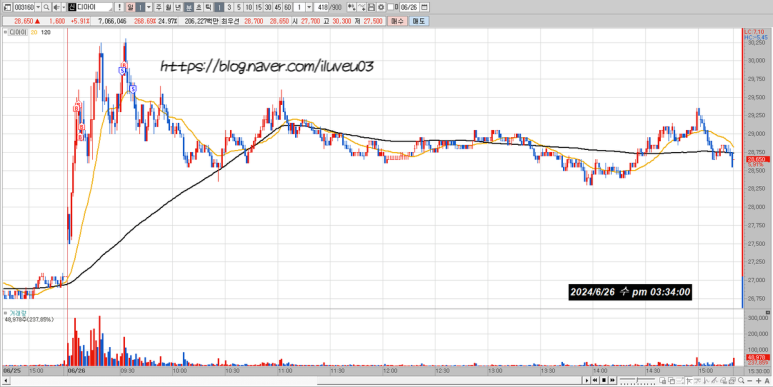The height and width of the screenshot is (387, 773).
Task: Toggle the 일 (daily) chart period
Action: pyautogui.click(x=131, y=7)
